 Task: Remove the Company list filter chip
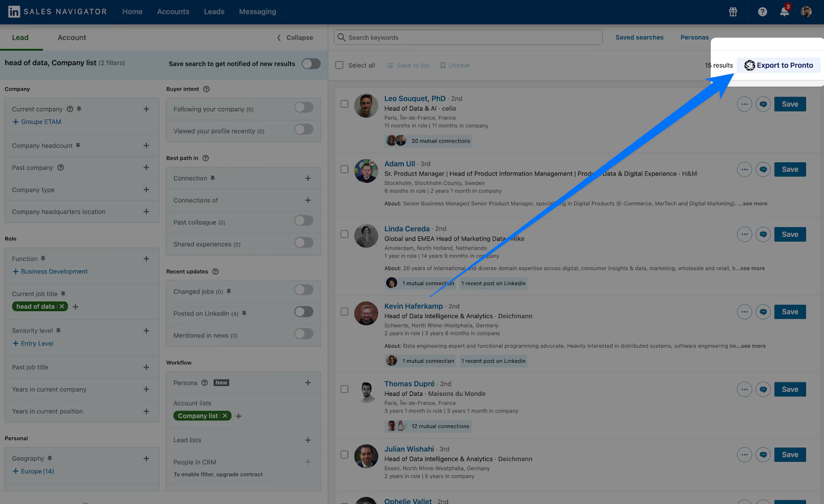coord(225,416)
